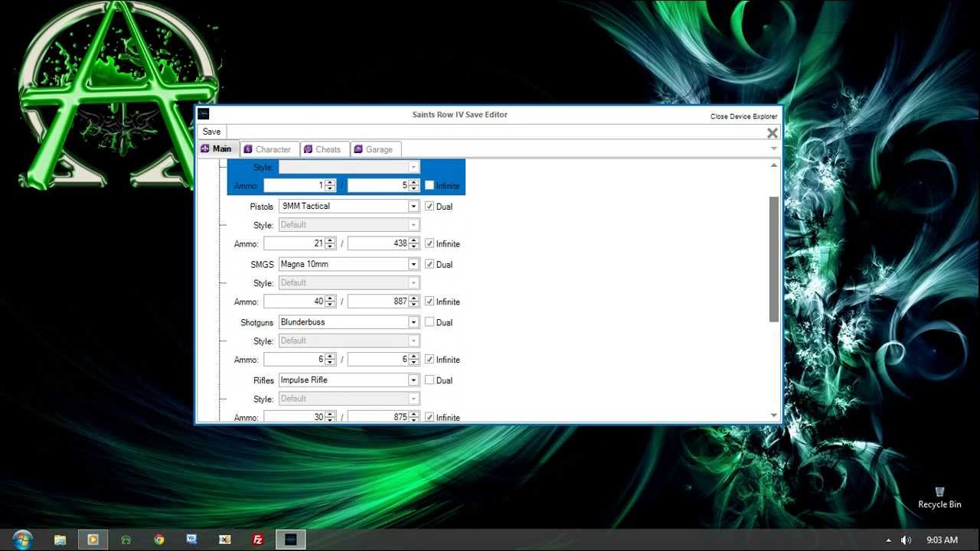This screenshot has height=551, width=980.
Task: Click the volume speaker tray icon
Action: [x=906, y=540]
